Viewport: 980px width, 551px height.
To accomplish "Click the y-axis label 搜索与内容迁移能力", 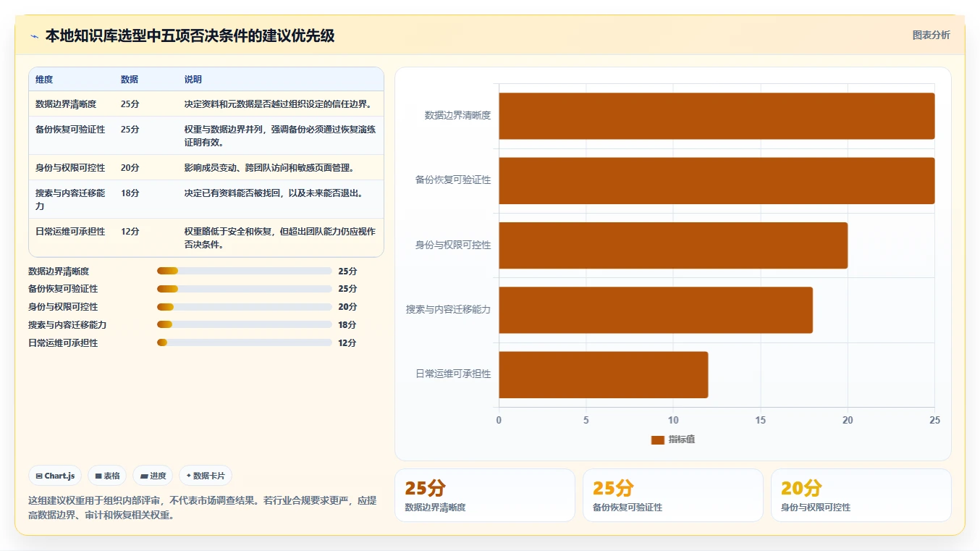I will pos(449,310).
